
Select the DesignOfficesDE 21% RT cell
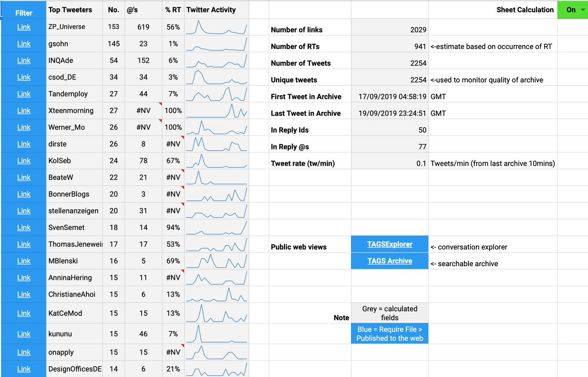click(173, 369)
